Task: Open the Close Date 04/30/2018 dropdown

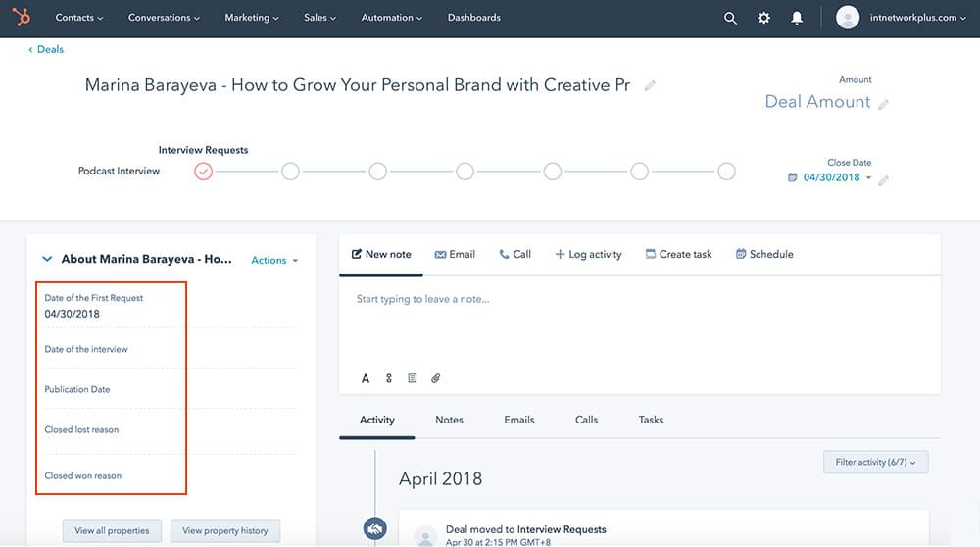Action: coord(837,177)
